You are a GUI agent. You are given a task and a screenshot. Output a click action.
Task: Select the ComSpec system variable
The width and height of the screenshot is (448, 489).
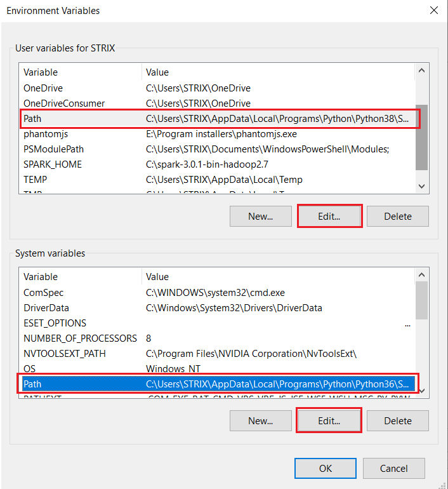click(x=43, y=293)
